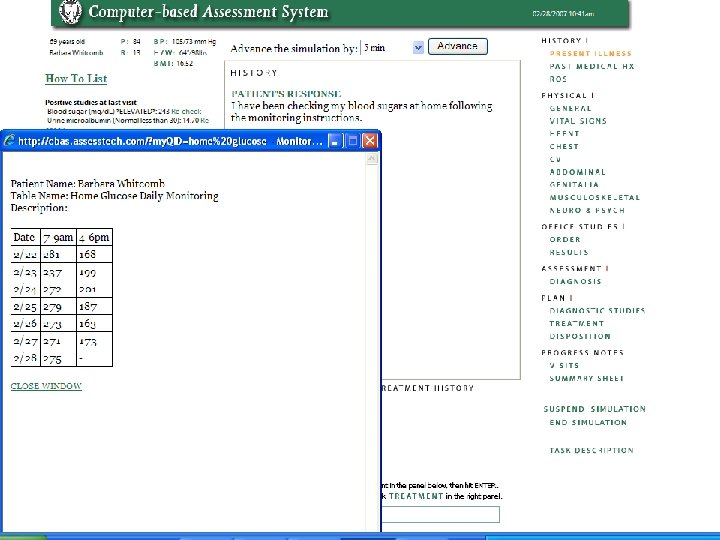Image resolution: width=720 pixels, height=540 pixels.
Task: Click the Advance button
Action: (457, 46)
